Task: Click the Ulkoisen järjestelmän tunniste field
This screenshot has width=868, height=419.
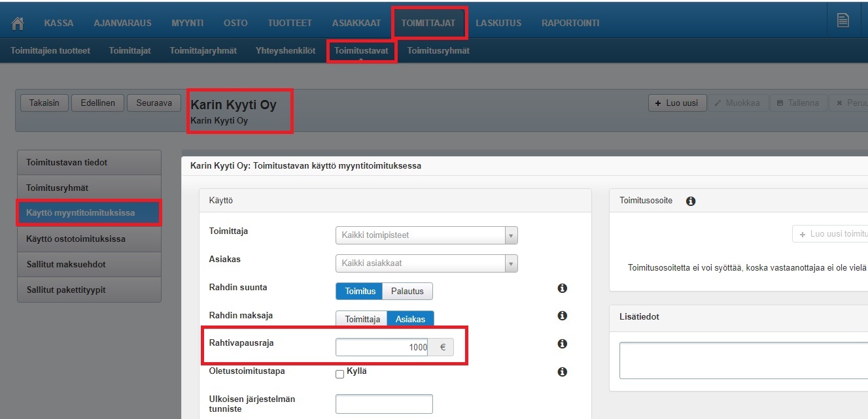Action: pos(384,404)
